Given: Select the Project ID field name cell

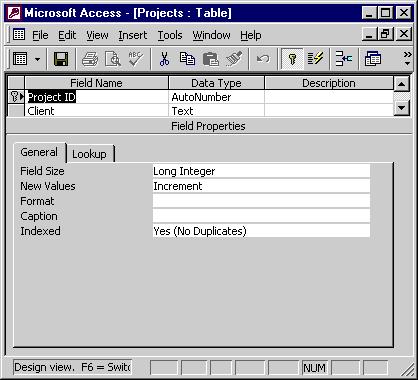Looking at the screenshot, I should coord(97,97).
